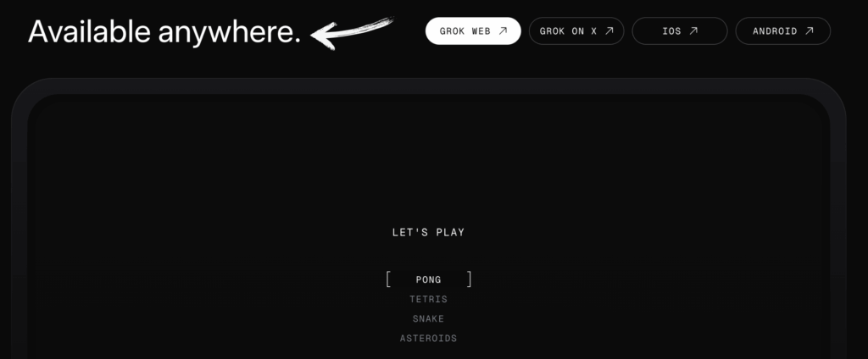Click the right bracket beside PONG
This screenshot has width=868, height=359.
tap(469, 279)
